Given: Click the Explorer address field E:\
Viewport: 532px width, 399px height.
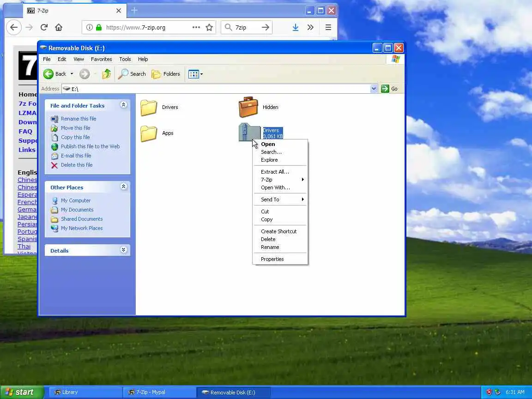Looking at the screenshot, I should pyautogui.click(x=219, y=89).
